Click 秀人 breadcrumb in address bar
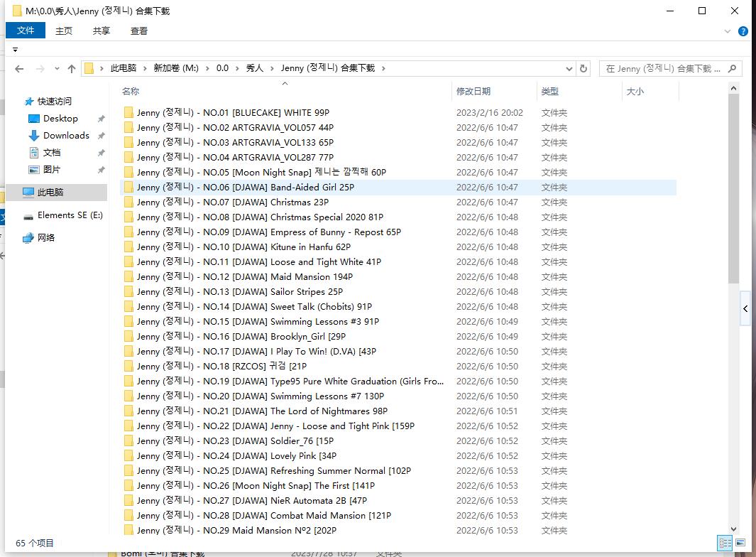 [255, 68]
